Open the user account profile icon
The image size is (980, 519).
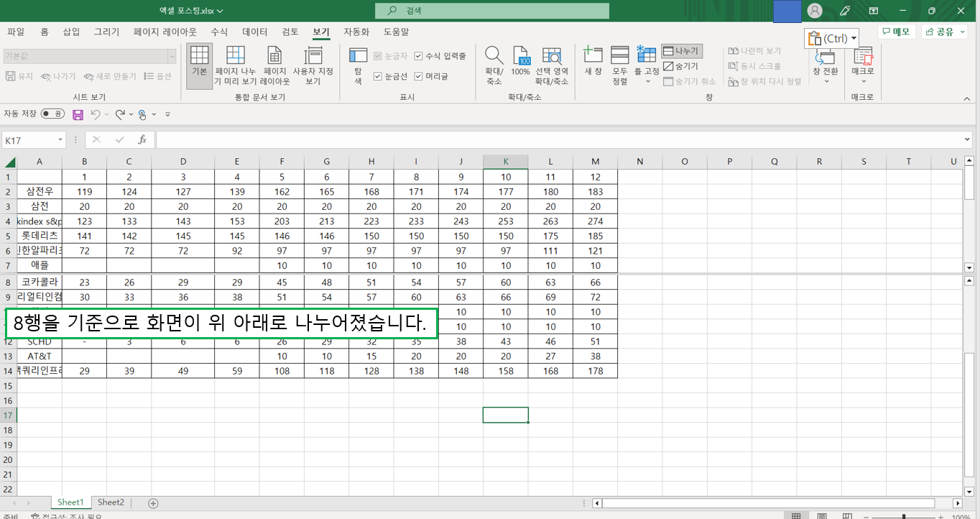[x=814, y=11]
